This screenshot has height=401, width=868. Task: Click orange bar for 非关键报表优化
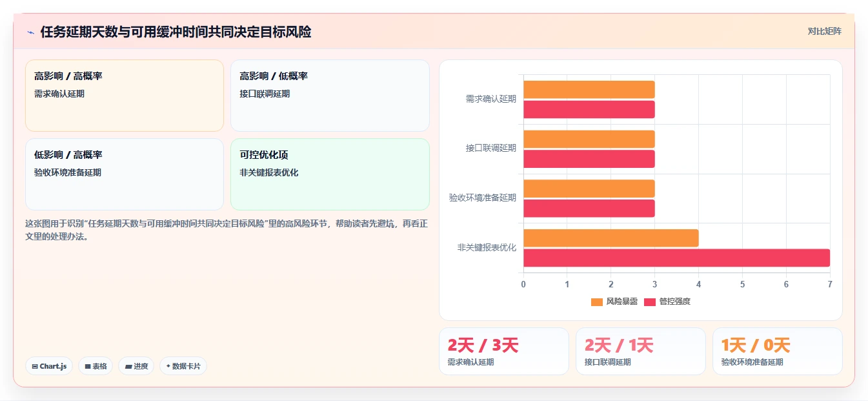tap(611, 238)
